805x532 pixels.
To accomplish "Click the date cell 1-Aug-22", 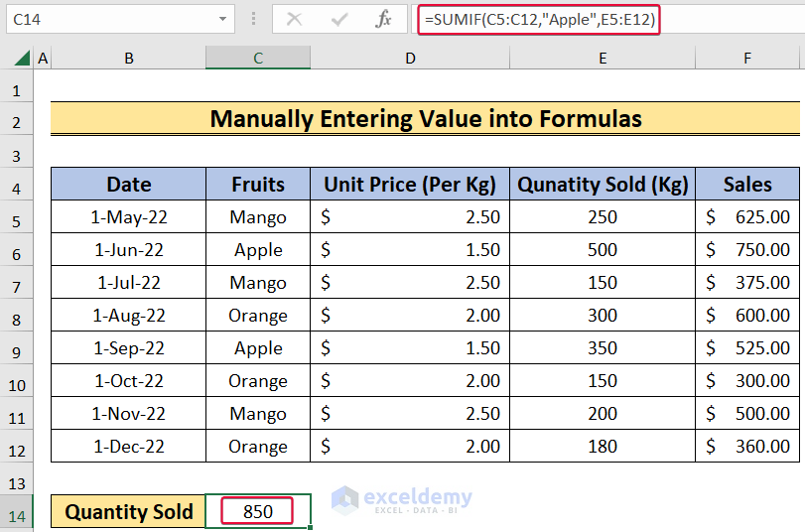I will point(129,316).
